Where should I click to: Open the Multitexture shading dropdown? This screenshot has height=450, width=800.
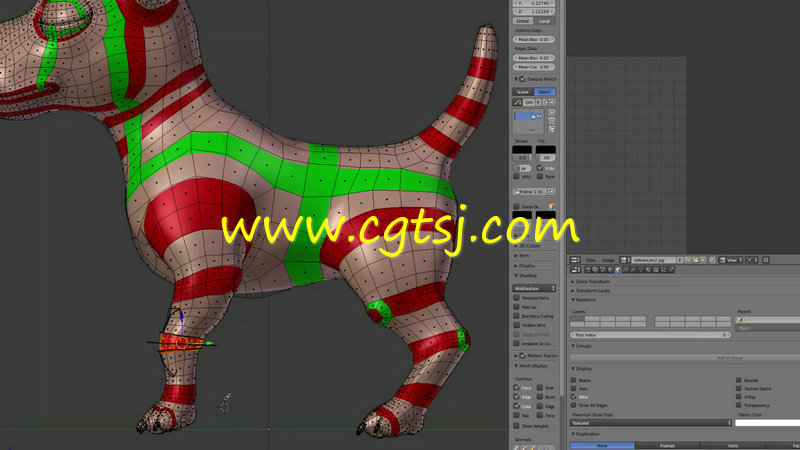(534, 288)
